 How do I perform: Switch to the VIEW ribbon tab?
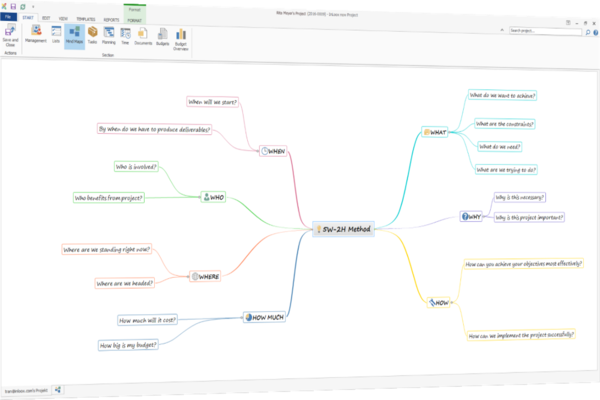[x=63, y=18]
